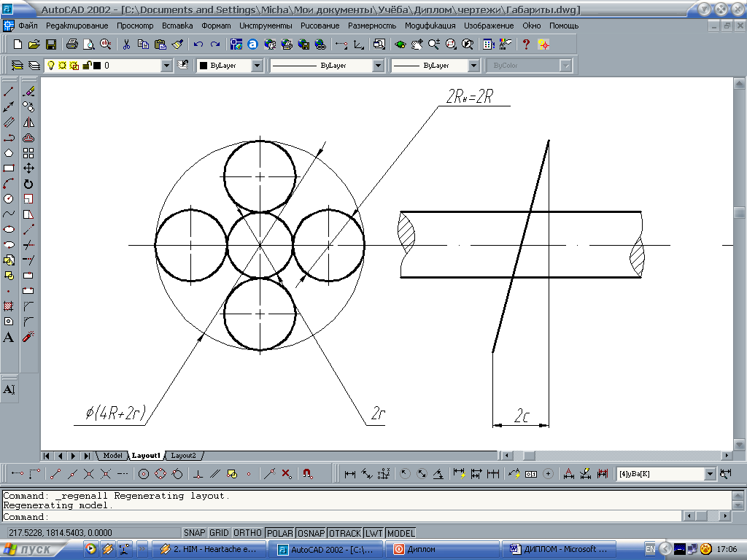Choose the Hatch tool in Draw toolbar
The image size is (747, 560).
9,306
